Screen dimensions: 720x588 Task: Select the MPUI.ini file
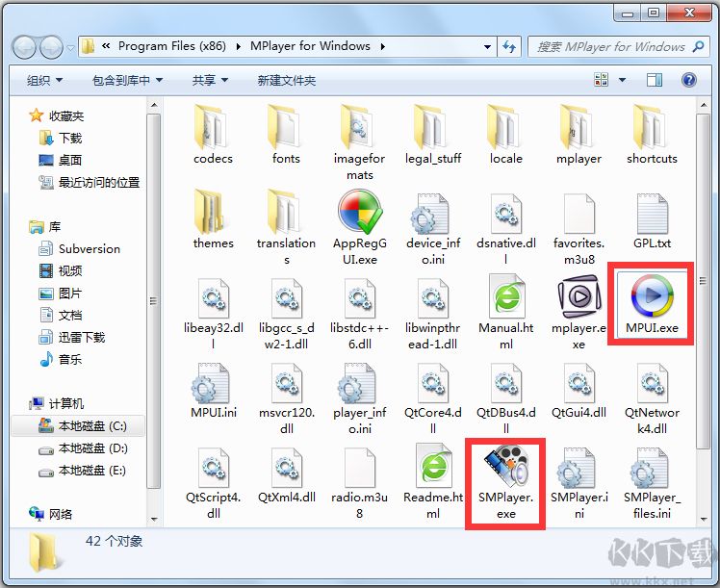(x=213, y=389)
